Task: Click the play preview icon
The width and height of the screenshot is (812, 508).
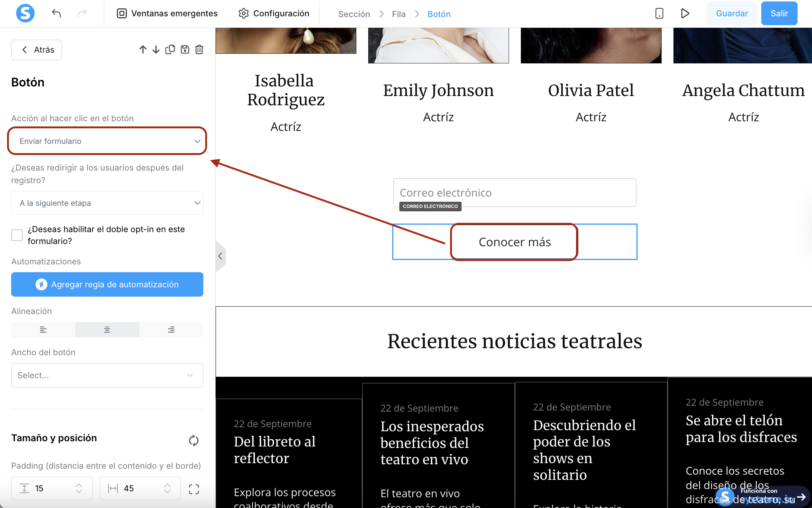Action: (x=685, y=14)
